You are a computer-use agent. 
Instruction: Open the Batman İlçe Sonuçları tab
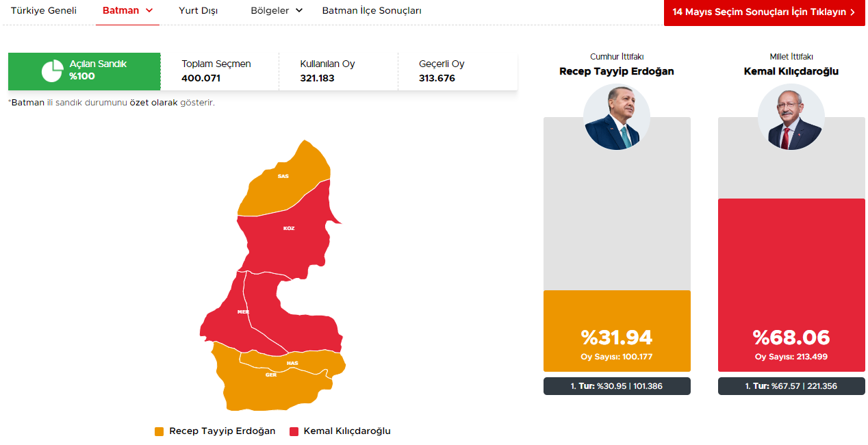click(x=372, y=11)
